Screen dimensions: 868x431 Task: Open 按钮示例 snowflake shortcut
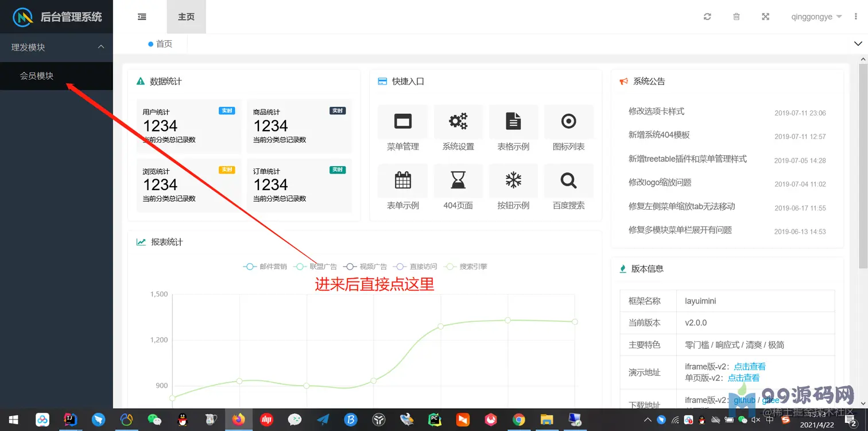click(x=513, y=188)
